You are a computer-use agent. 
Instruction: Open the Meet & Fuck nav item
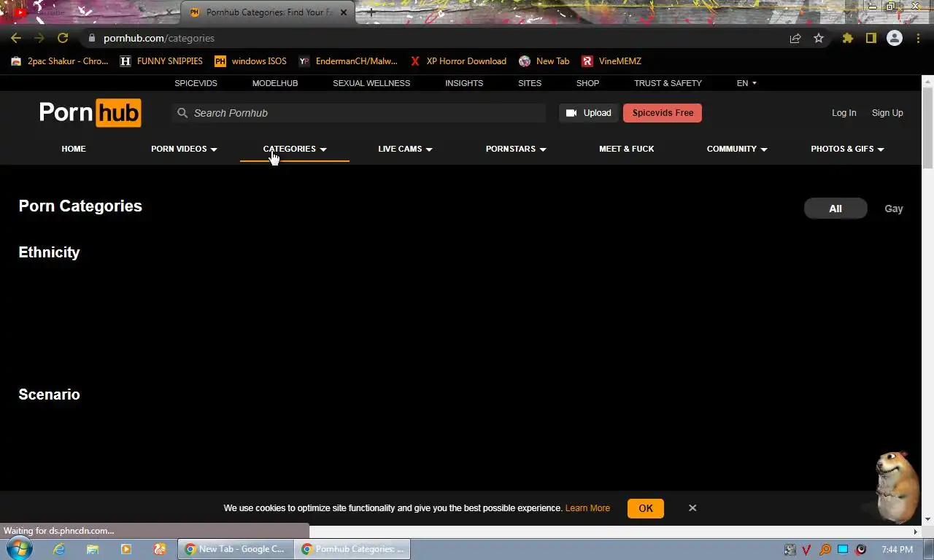click(627, 149)
